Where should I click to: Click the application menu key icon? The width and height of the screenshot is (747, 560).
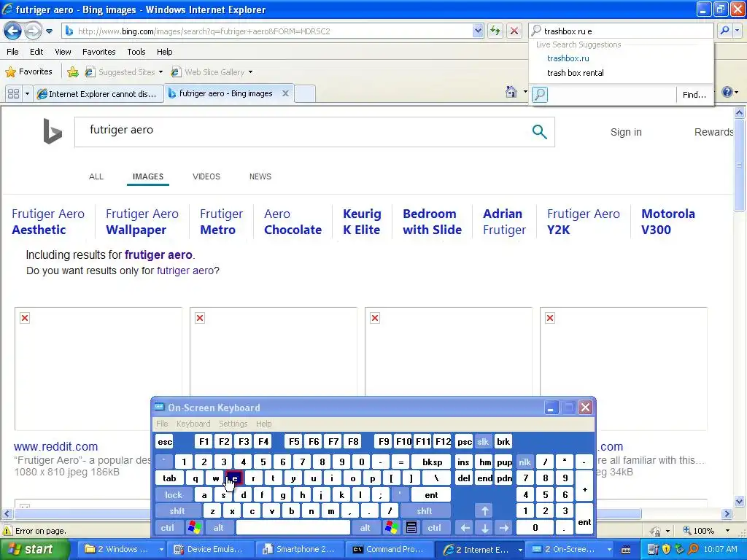411,527
